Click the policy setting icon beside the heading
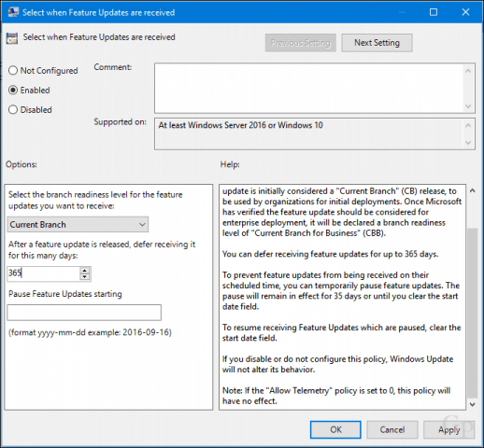 [x=12, y=38]
